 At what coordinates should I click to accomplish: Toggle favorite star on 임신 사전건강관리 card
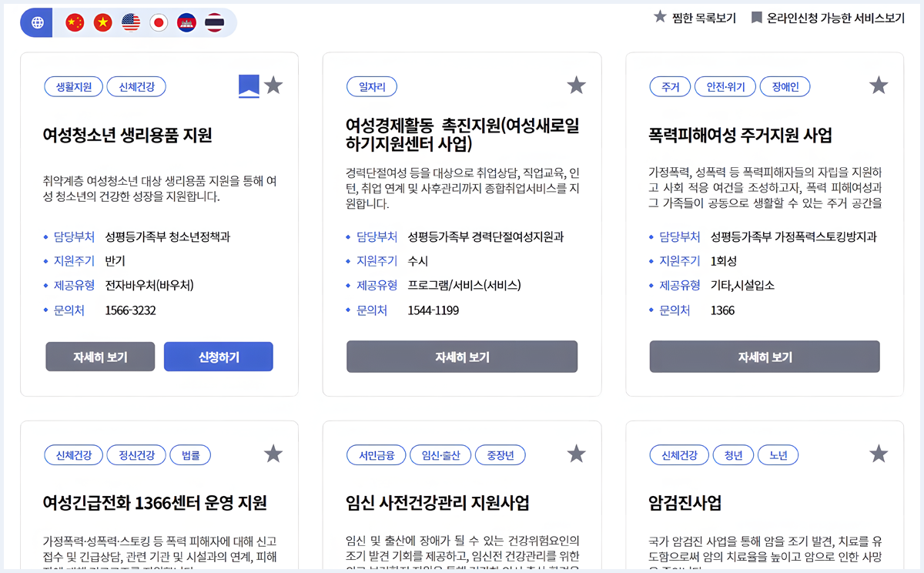coord(576,454)
